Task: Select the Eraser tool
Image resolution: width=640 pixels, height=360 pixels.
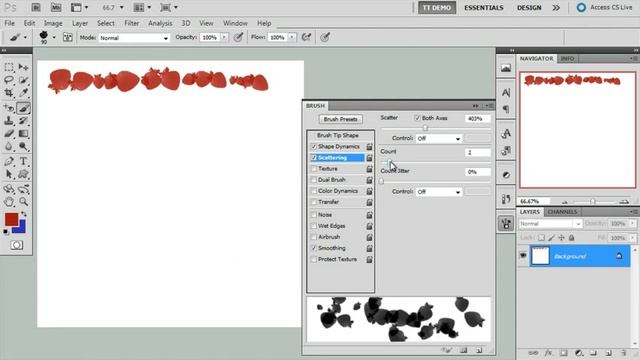Action: coord(9,133)
